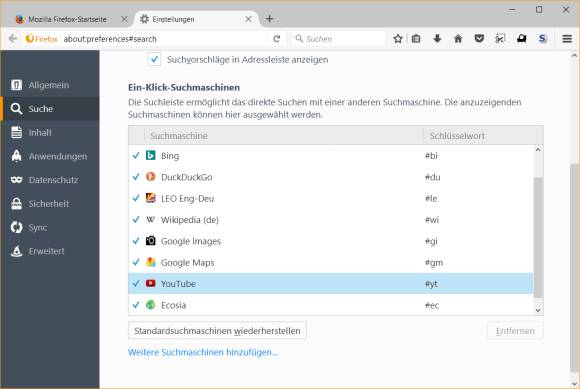This screenshot has width=580, height=389.
Task: Open Weitere Suchmaschinen hinzufügen link
Action: (x=203, y=352)
